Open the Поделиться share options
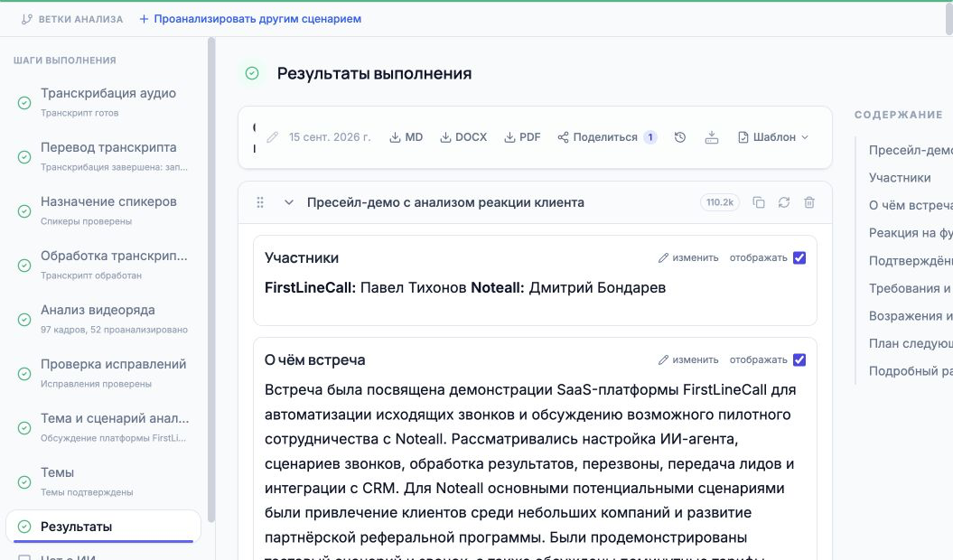The height and width of the screenshot is (560, 953). (606, 137)
